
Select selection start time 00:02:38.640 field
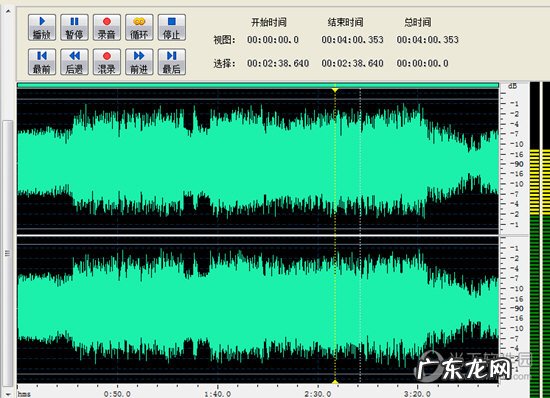click(x=278, y=63)
